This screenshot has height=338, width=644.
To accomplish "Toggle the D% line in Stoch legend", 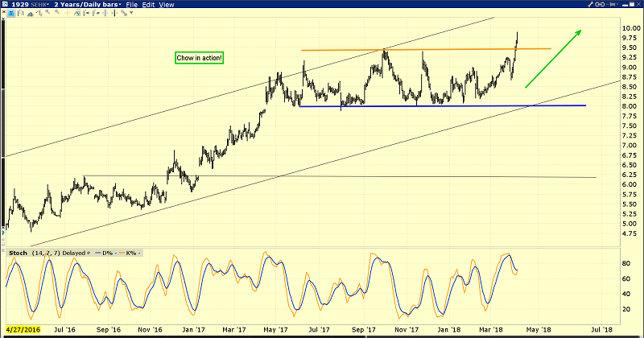I will pyautogui.click(x=105, y=253).
